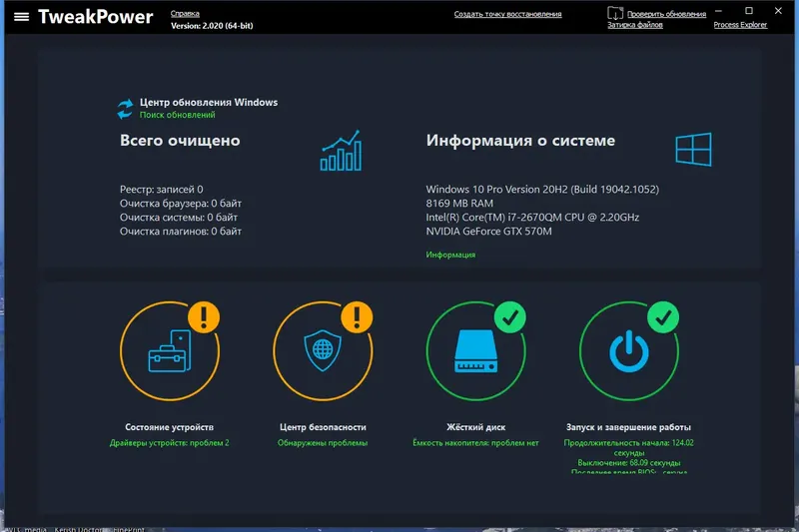Open the hamburger menu
The image size is (799, 532).
[x=21, y=17]
